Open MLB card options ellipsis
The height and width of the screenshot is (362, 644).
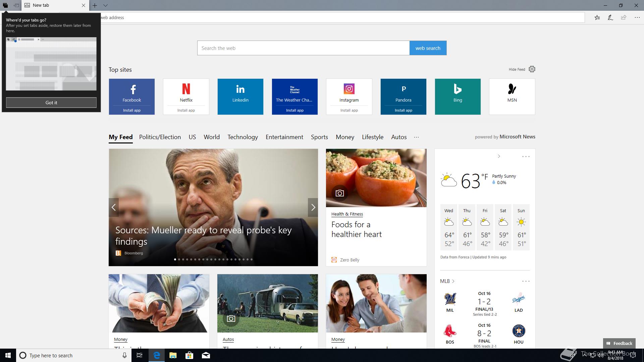click(x=526, y=281)
